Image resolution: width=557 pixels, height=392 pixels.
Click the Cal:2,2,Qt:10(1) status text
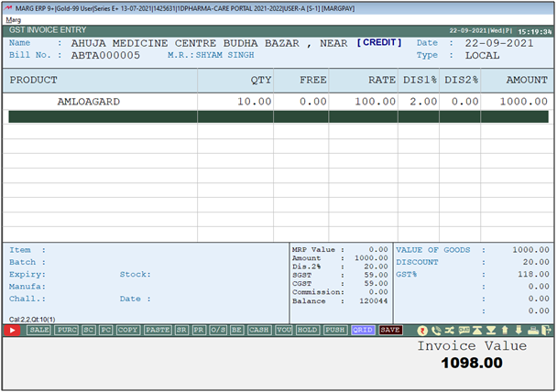(x=32, y=320)
